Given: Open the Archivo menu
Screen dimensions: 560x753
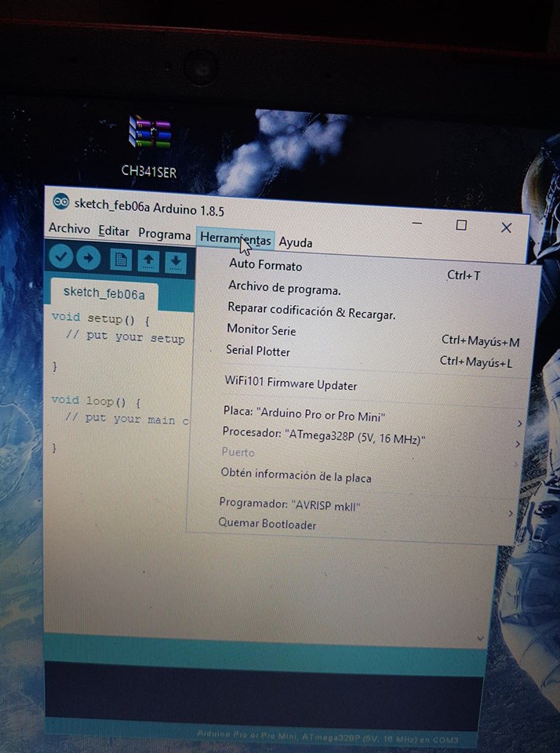Looking at the screenshot, I should 69,228.
